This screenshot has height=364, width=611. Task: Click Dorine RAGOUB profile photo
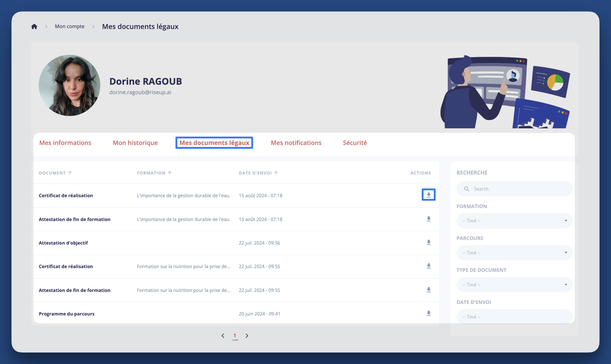point(69,85)
